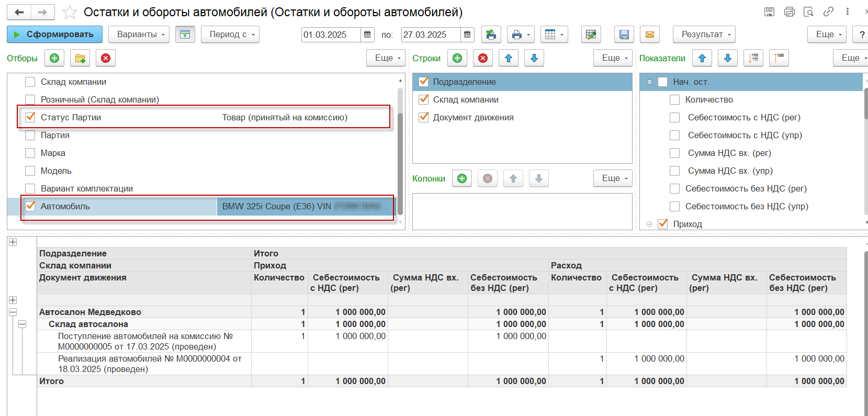Send report by email envelope icon
868x416 pixels.
(x=649, y=35)
